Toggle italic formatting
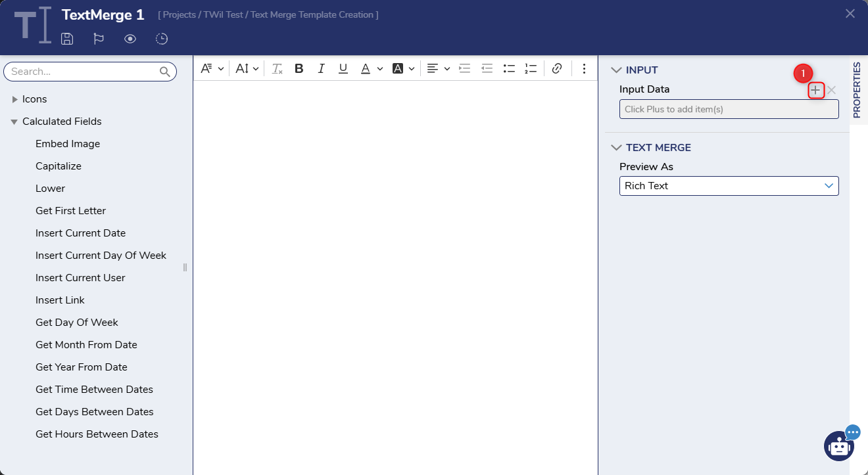 point(321,68)
